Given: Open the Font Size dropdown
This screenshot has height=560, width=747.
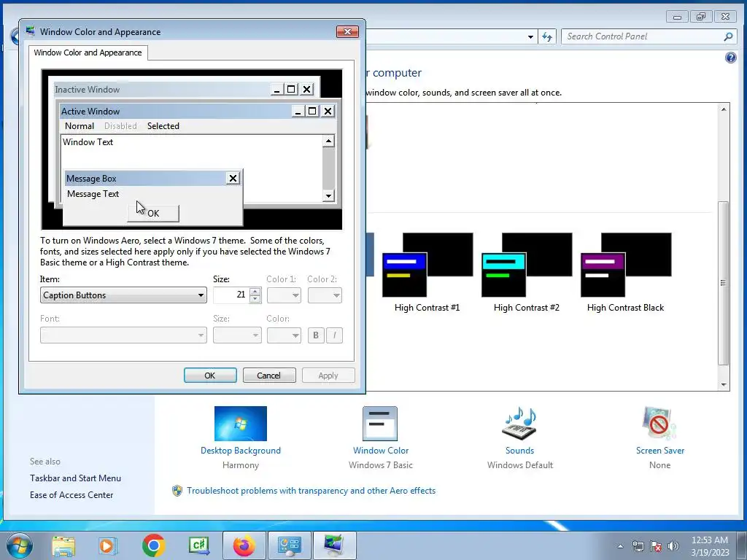Looking at the screenshot, I should point(237,335).
